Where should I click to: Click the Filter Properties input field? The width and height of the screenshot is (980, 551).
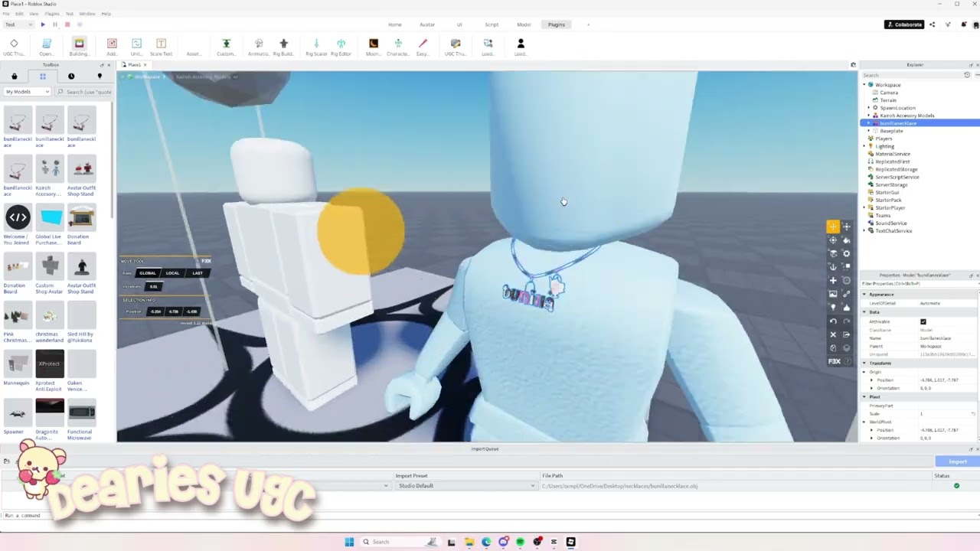coord(917,284)
